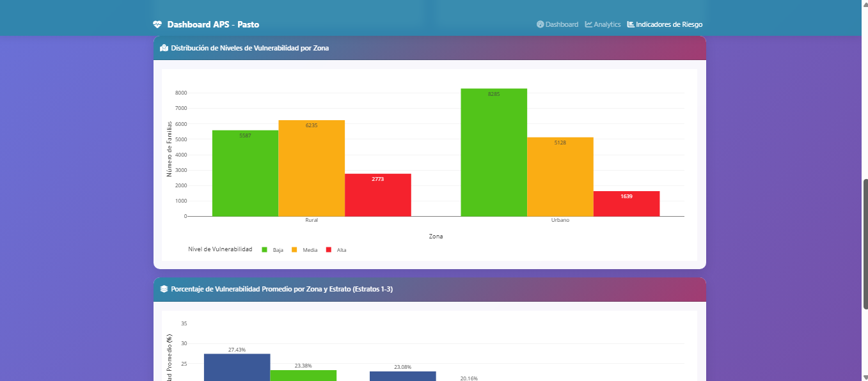Click the map icon in Distribución de Niveles header

pyautogui.click(x=164, y=48)
